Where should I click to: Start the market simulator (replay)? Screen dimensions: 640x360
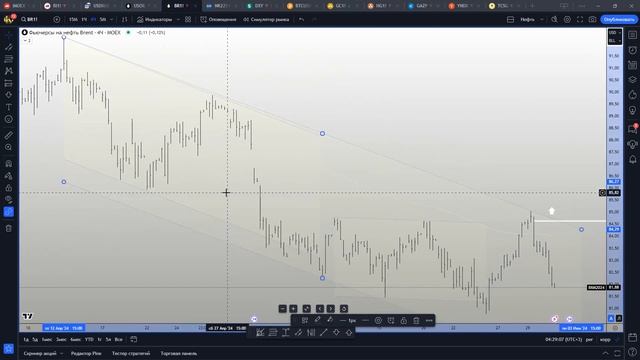(266, 19)
